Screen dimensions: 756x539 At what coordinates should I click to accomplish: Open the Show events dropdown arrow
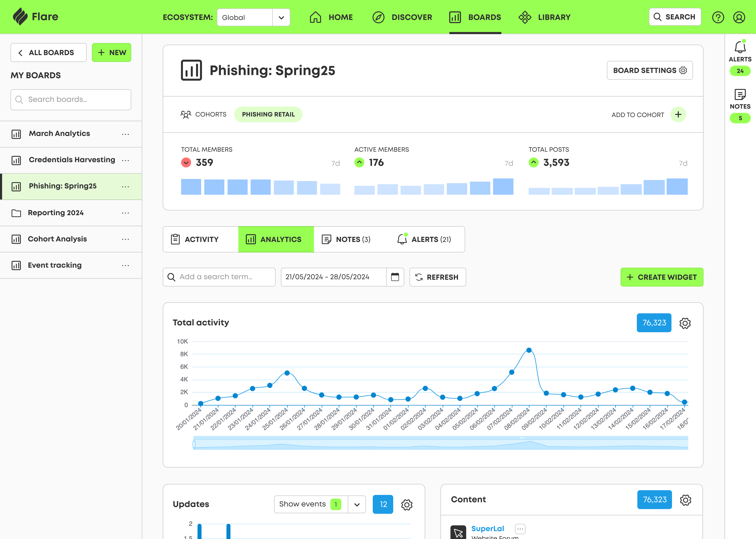tap(357, 504)
